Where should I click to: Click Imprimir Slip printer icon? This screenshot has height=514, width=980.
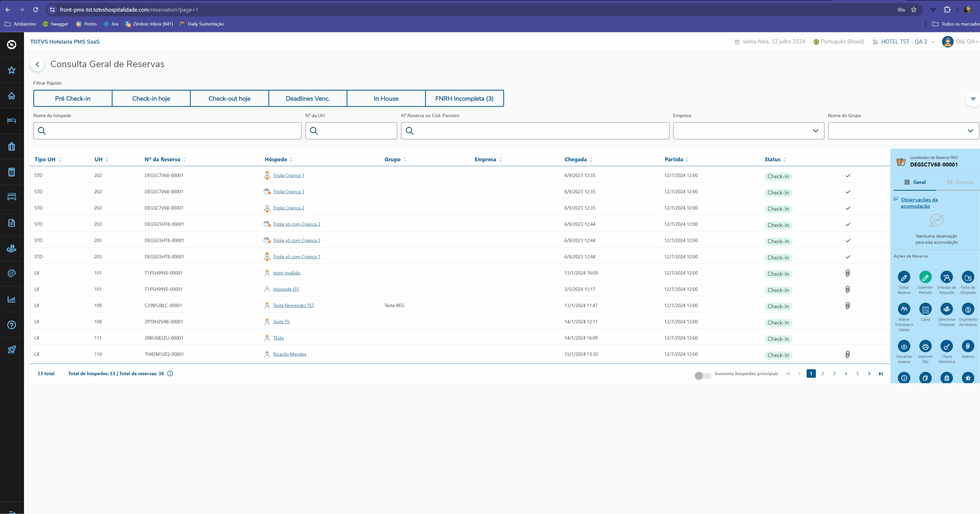tap(925, 346)
